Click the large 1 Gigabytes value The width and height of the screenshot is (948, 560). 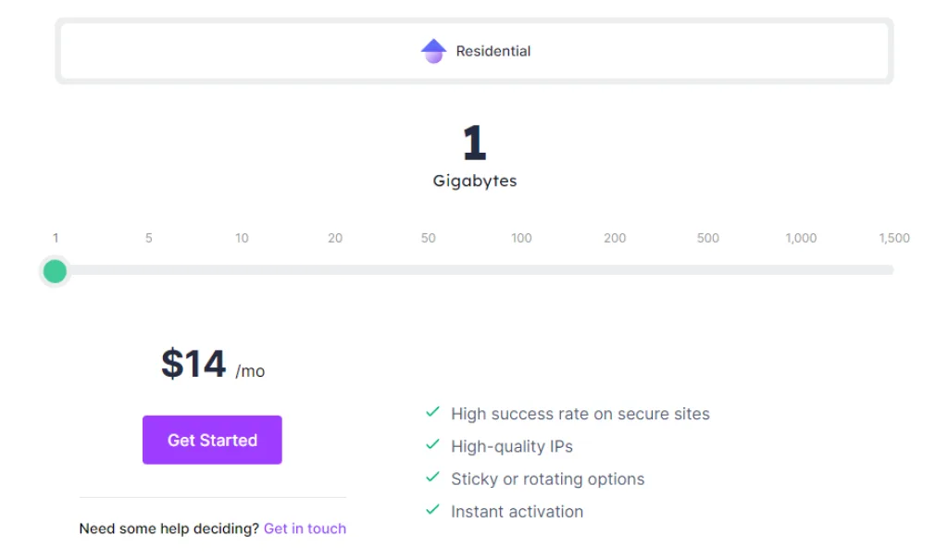[x=474, y=144]
